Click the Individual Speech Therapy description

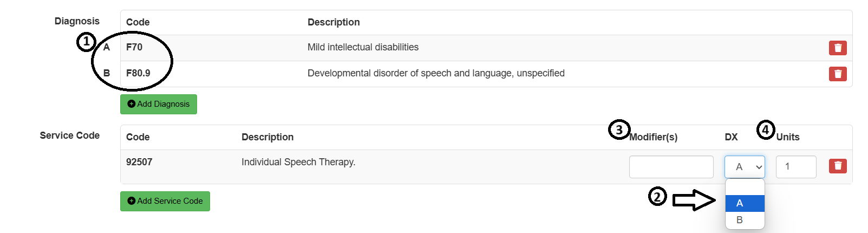(298, 162)
